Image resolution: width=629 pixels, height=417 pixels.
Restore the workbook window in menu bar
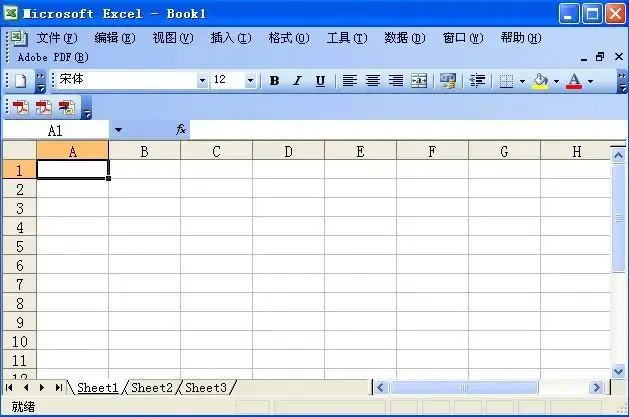coord(600,57)
